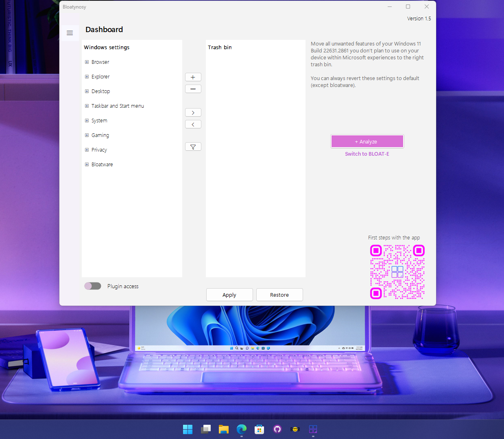Click the plus add button

point(193,77)
